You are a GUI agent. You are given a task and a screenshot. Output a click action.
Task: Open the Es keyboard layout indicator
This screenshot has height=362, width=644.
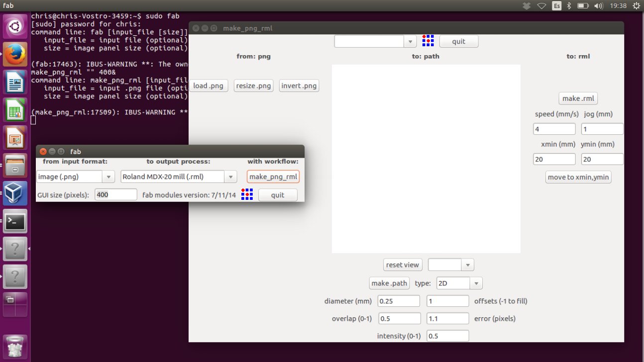556,6
